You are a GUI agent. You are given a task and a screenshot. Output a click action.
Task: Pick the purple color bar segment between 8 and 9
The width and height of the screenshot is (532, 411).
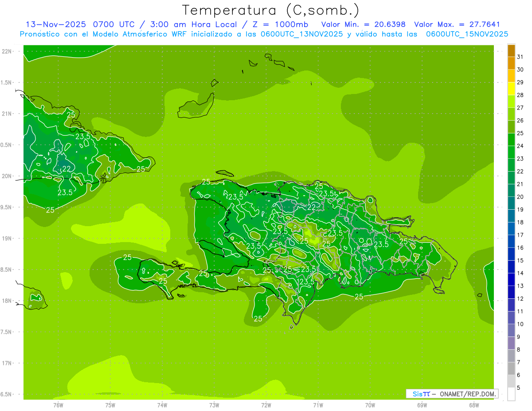[511, 343]
